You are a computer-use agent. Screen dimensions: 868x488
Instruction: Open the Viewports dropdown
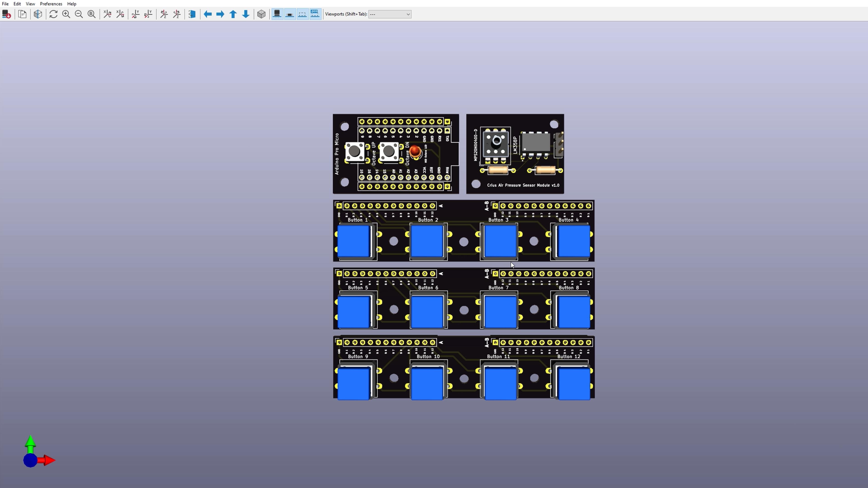[390, 14]
